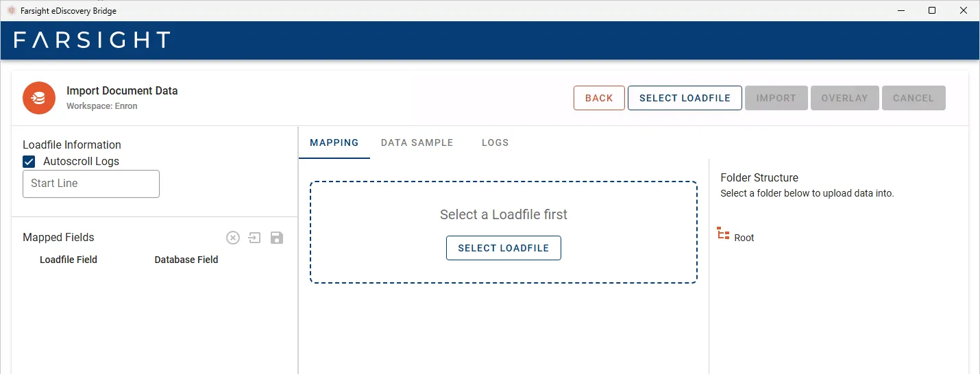Click the Farsight app icon in title bar
Screen dimensions: 980x374
click(x=11, y=10)
